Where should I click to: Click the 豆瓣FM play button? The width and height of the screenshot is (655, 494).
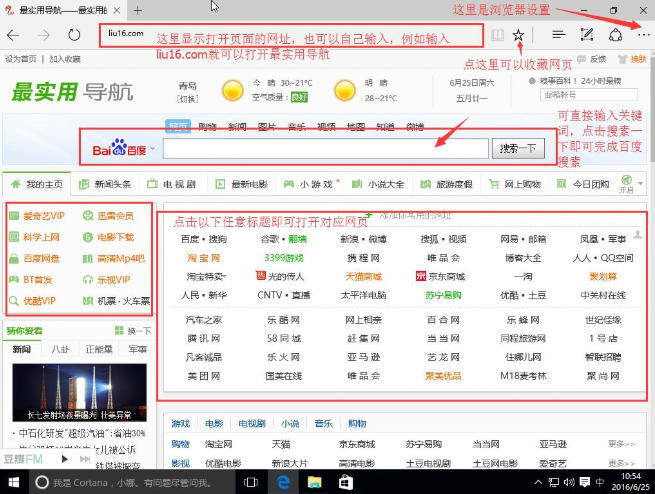pos(64,459)
